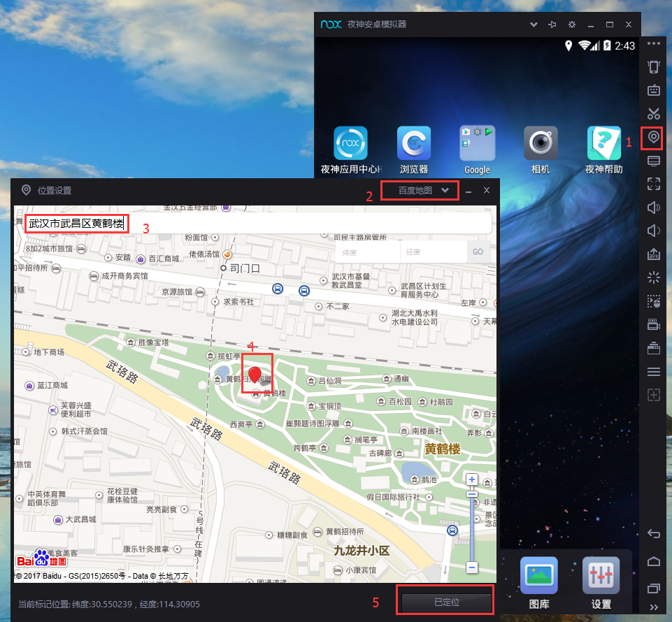Focus the address search box with 武汉市武昌区黄鹤楼

tap(257, 223)
